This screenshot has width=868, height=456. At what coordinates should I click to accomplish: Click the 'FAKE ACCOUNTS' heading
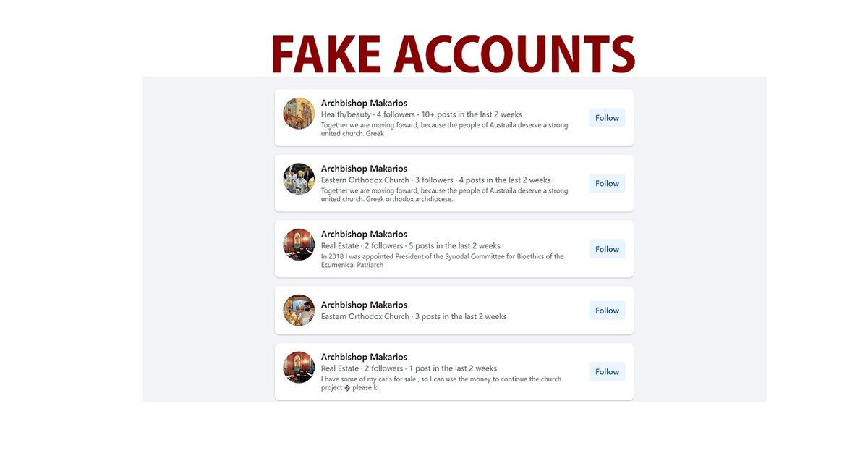454,54
